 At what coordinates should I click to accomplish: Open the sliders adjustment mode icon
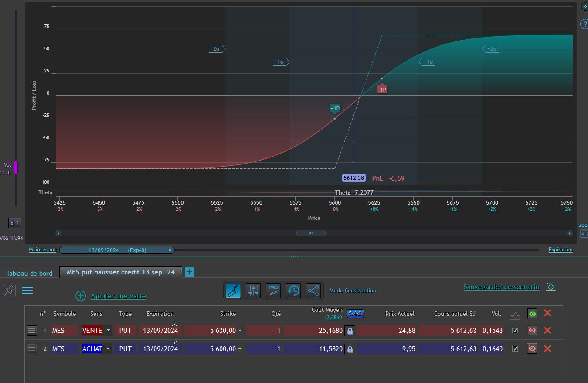253,290
